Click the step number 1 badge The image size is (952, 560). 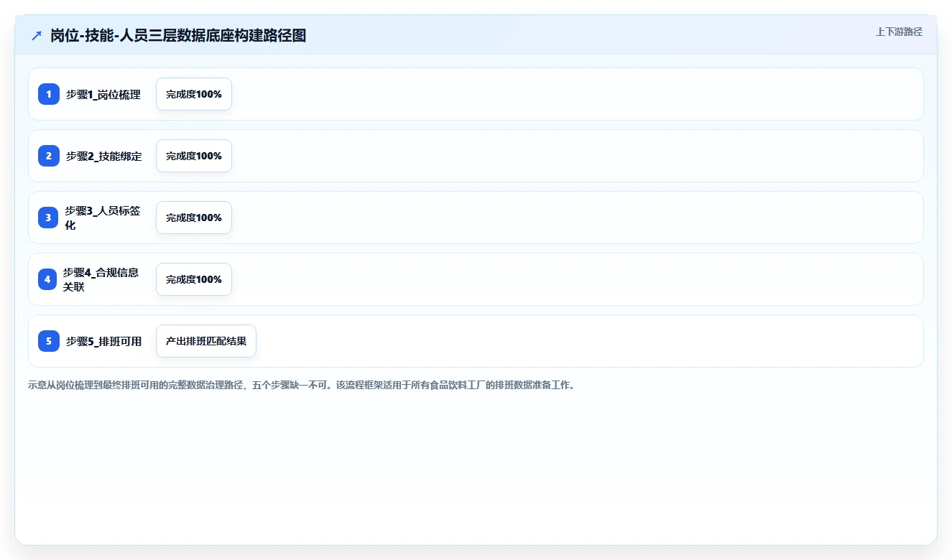pyautogui.click(x=49, y=94)
